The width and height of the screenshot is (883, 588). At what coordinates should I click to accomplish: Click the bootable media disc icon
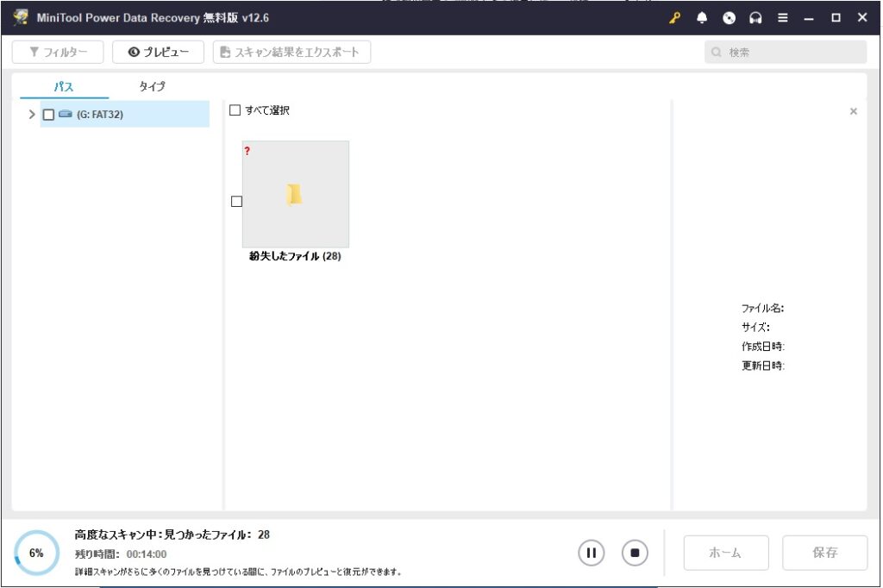729,18
